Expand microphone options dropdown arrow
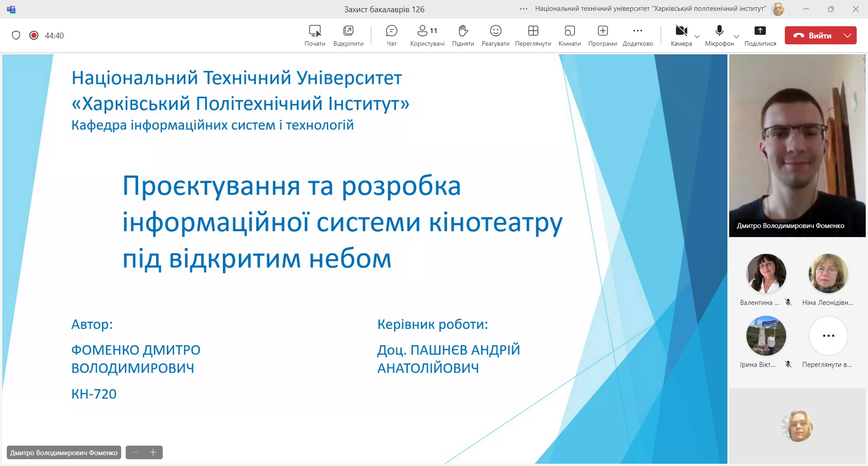 736,36
